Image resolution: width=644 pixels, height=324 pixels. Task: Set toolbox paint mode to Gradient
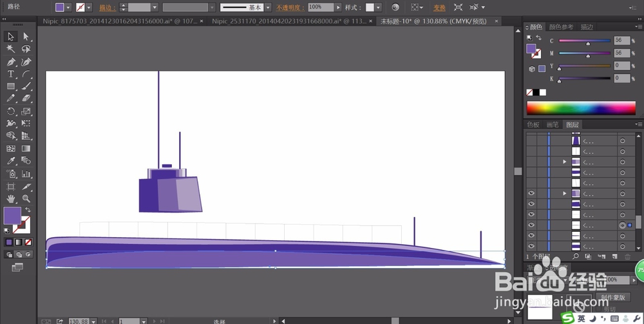(19, 242)
